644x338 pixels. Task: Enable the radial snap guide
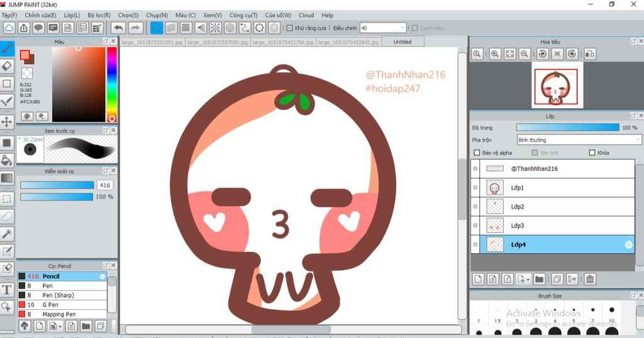pos(215,28)
